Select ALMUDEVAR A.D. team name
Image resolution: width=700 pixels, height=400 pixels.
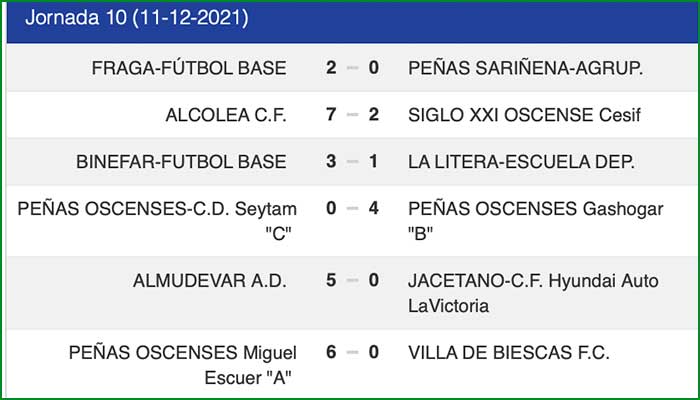click(x=210, y=280)
